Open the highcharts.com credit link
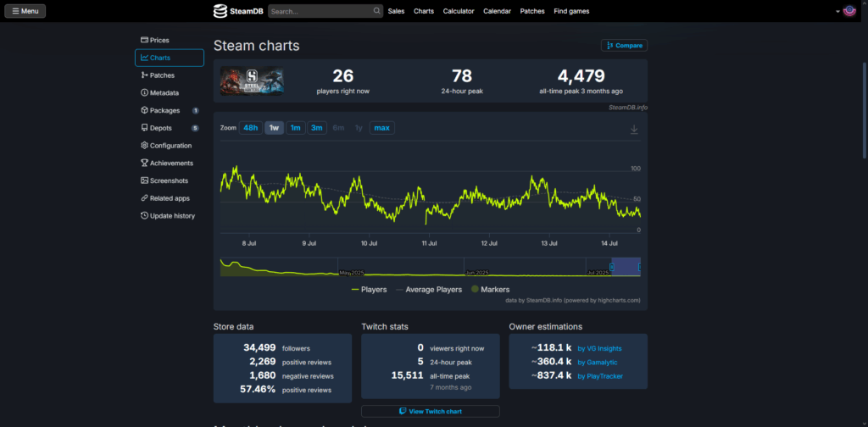Screen dimensions: 868x427 pyautogui.click(x=573, y=300)
